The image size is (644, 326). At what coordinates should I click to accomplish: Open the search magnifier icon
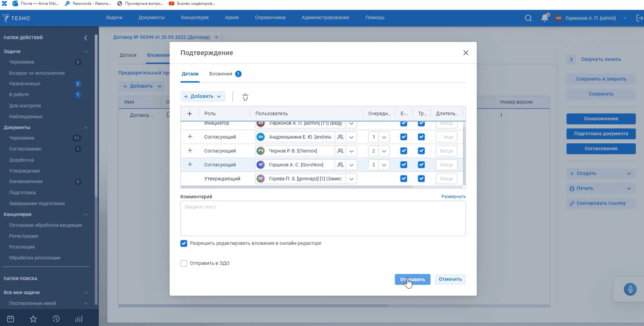pyautogui.click(x=528, y=18)
